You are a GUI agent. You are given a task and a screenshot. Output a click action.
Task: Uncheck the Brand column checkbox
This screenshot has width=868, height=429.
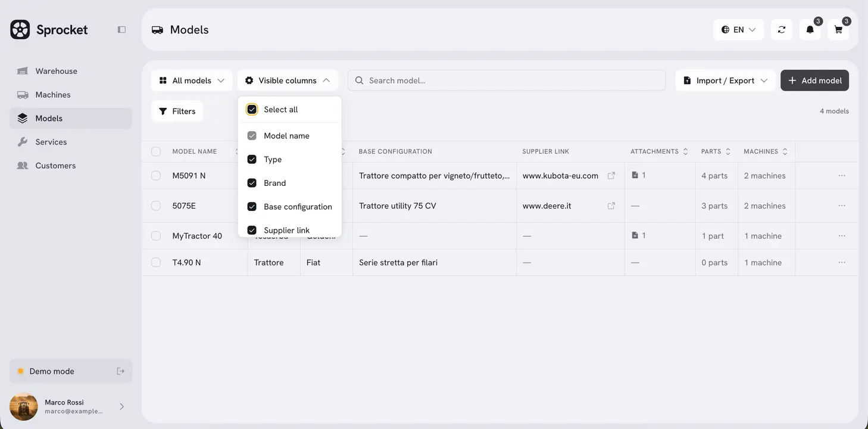pos(252,183)
